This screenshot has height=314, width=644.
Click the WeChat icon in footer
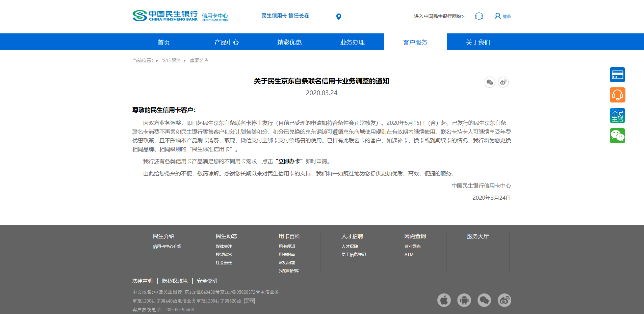click(x=484, y=300)
